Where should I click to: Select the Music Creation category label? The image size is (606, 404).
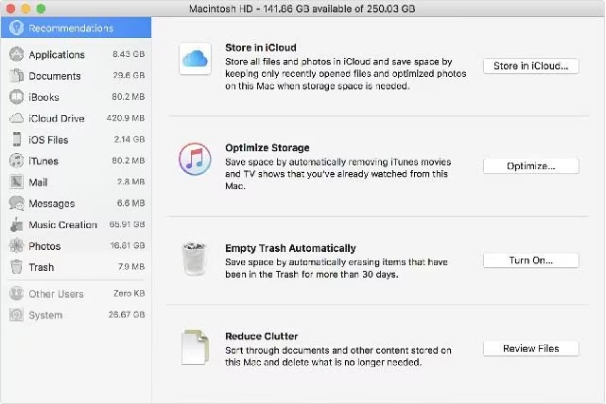63,225
